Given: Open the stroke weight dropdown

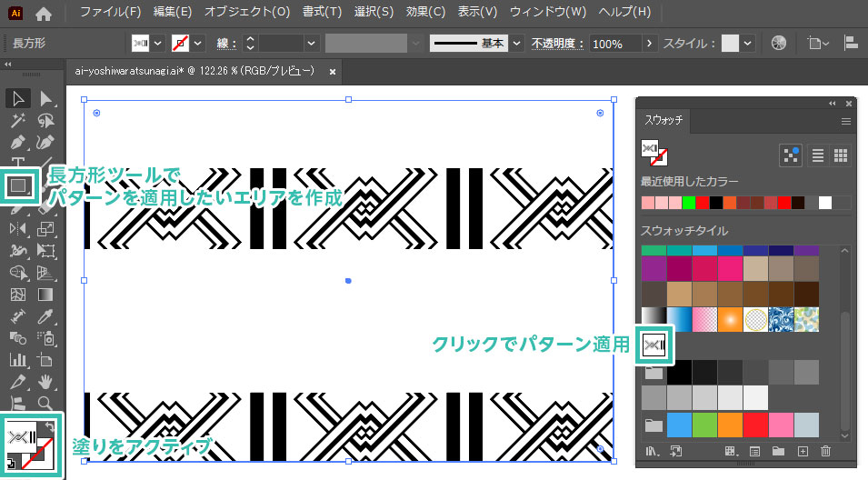Looking at the screenshot, I should tap(312, 44).
